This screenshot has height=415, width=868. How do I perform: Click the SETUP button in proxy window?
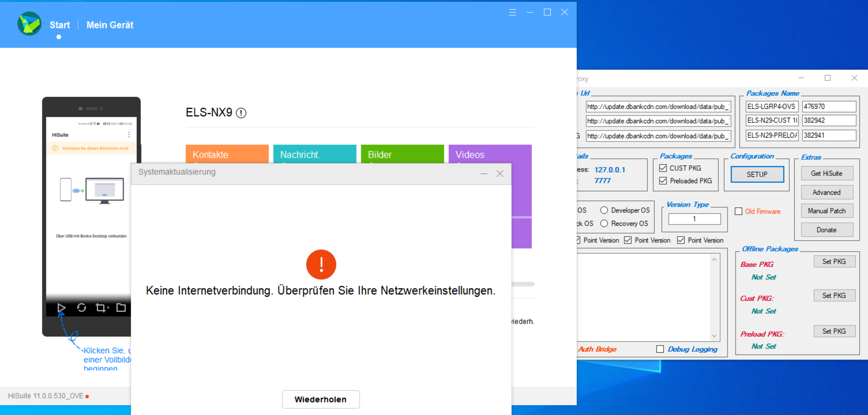click(757, 174)
